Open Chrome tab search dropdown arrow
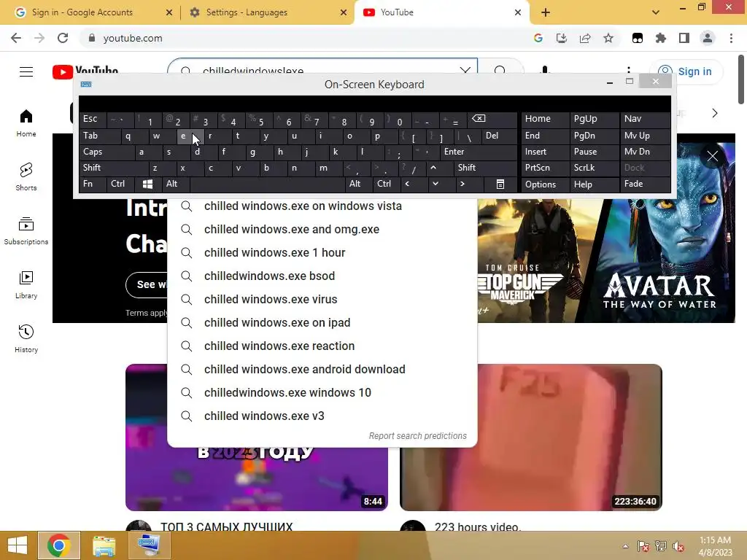Image resolution: width=747 pixels, height=560 pixels. (x=656, y=12)
